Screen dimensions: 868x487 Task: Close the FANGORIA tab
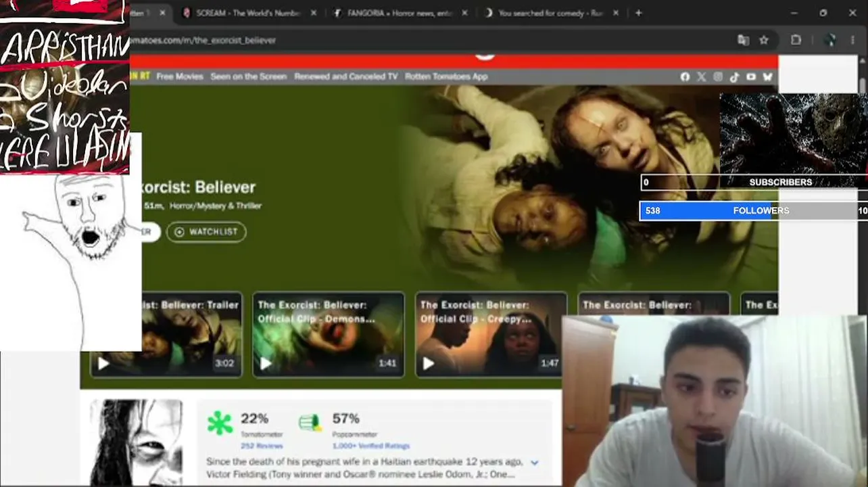tap(465, 13)
